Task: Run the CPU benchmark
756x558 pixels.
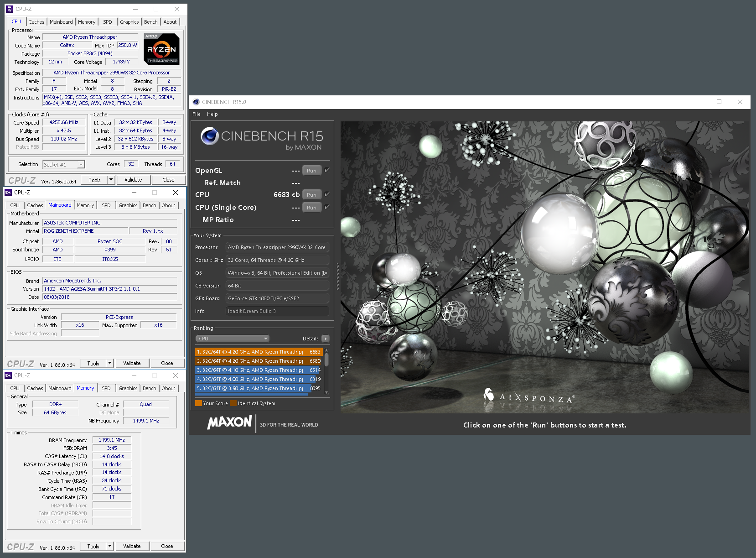Action: coord(311,195)
